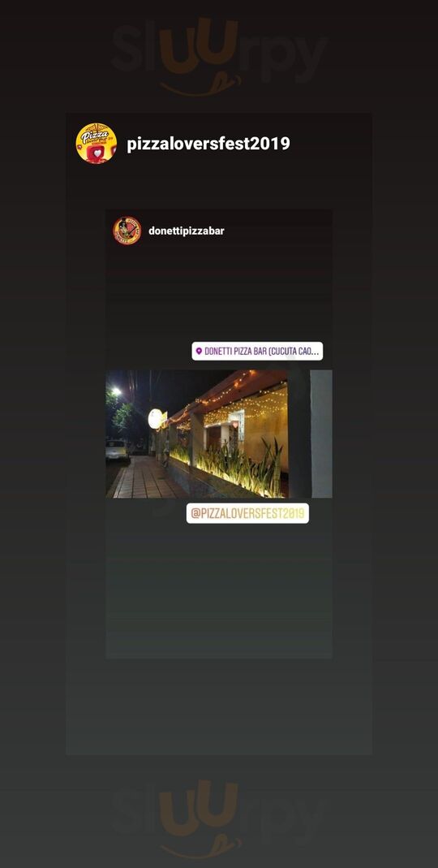Click the purple location pin icon
Viewport: 438px width, 868px height.
pyautogui.click(x=199, y=351)
